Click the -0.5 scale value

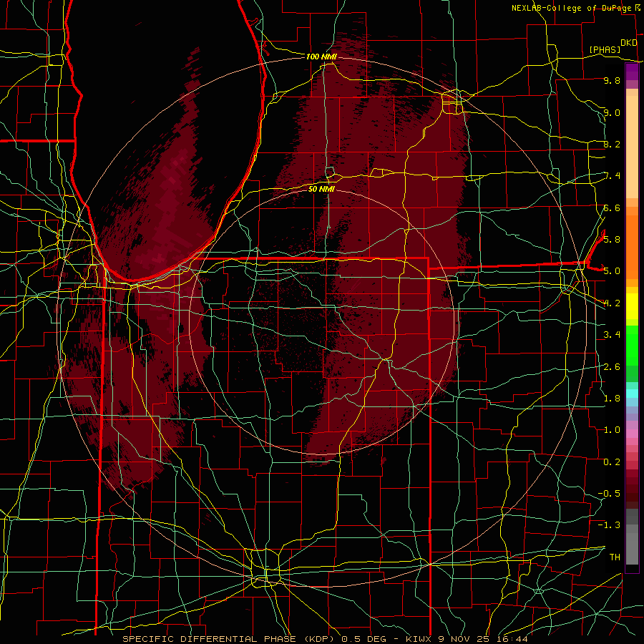click(609, 493)
